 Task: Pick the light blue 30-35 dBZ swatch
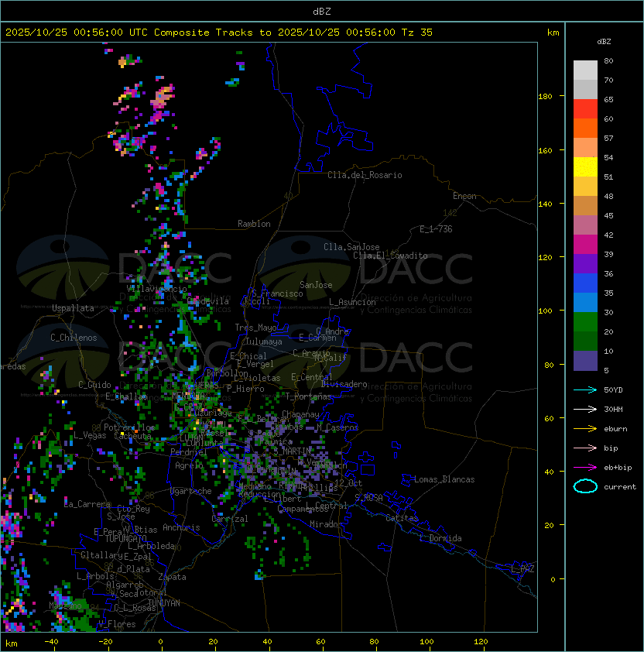(x=585, y=302)
